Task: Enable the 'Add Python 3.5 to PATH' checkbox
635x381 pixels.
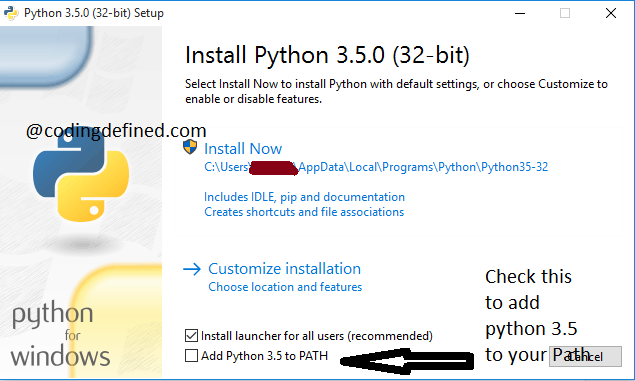Action: (x=191, y=355)
